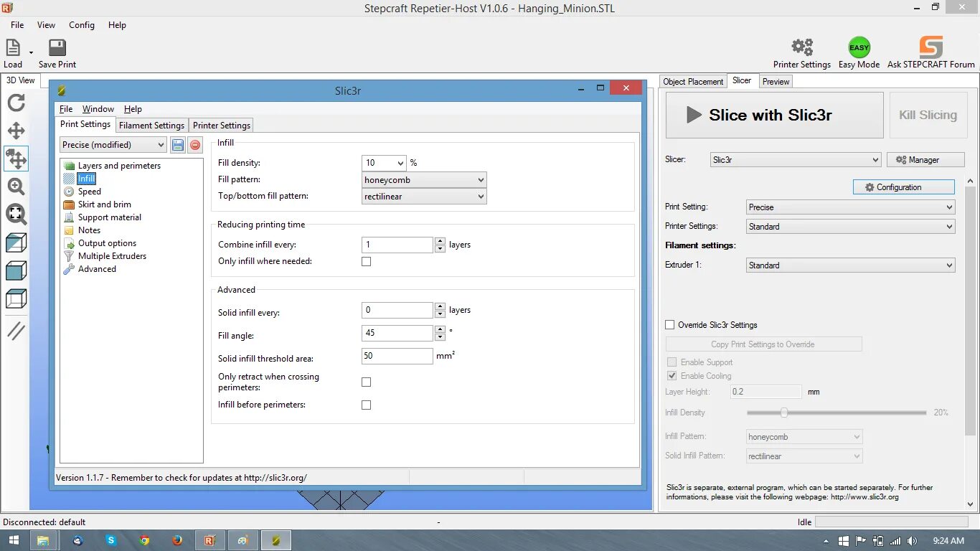
Task: Open Ask STEPCRAFT Forum icon
Action: pyautogui.click(x=931, y=47)
